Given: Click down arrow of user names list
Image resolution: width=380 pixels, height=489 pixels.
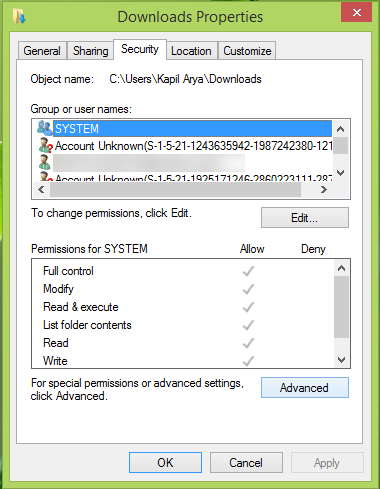Looking at the screenshot, I should point(340,173).
